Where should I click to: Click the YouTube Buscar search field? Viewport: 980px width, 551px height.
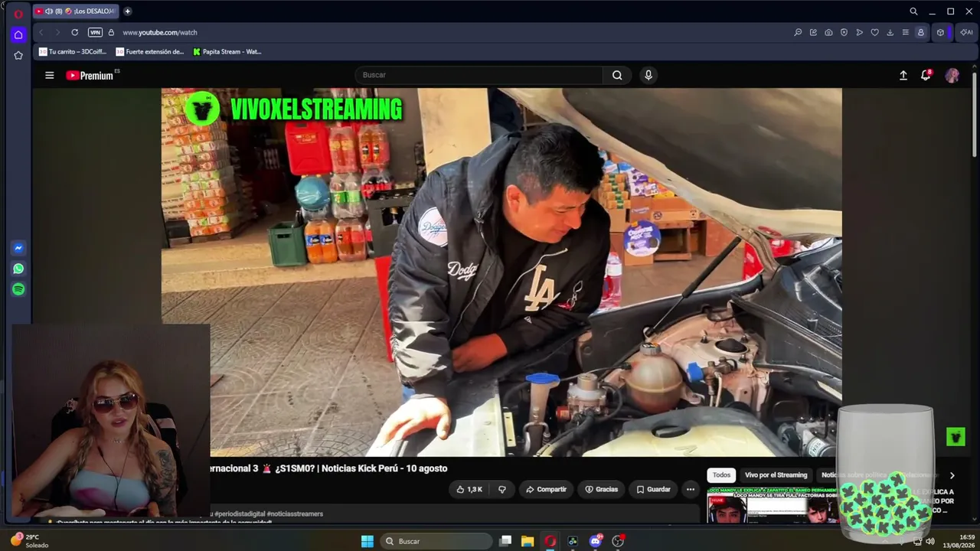[x=479, y=75]
